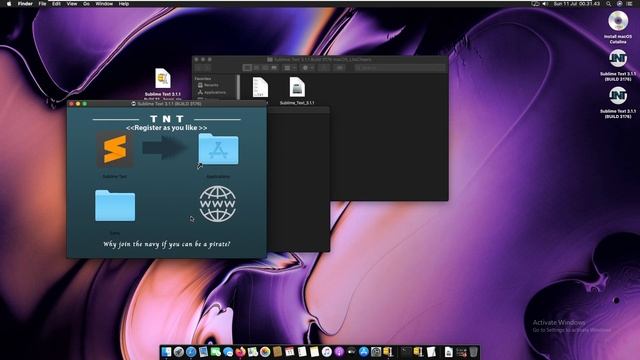Open System Preferences from the Dock

click(376, 351)
